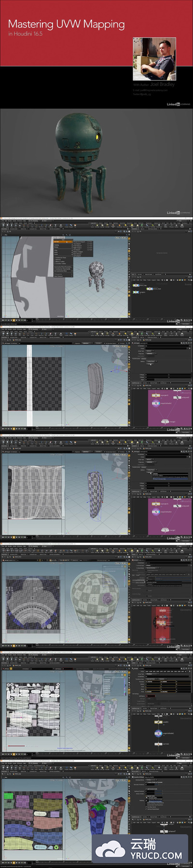Open the File menu in the Houdini window showing the context menu
Screen dimensions: 193x868
click(x=3, y=222)
